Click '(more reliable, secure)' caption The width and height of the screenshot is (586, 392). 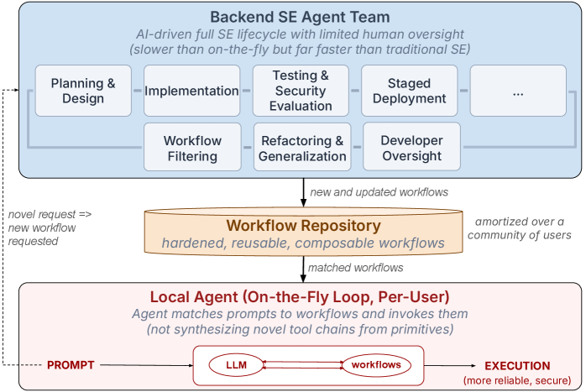point(517,380)
